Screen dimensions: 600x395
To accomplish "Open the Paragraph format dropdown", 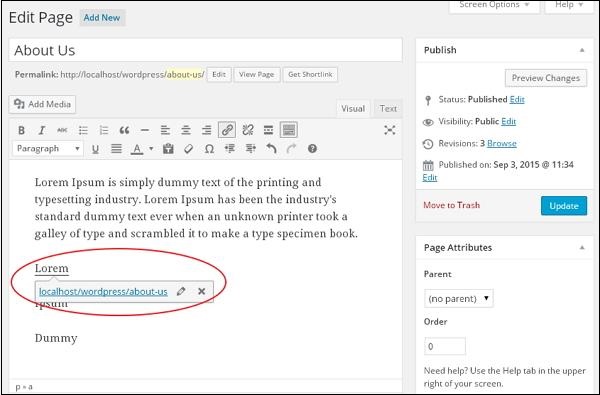I will 48,149.
